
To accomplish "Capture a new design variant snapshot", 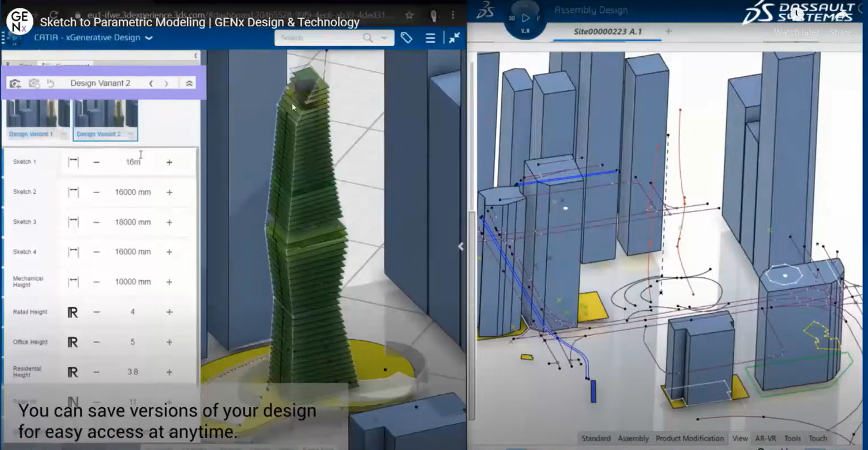I will tap(15, 82).
